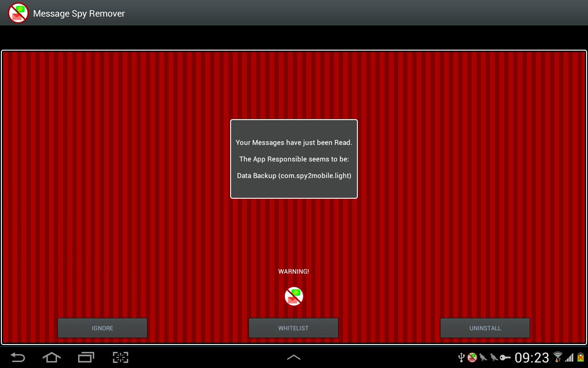588x368 pixels.
Task: Tap UNINSTALL to remove spy app
Action: coord(485,328)
